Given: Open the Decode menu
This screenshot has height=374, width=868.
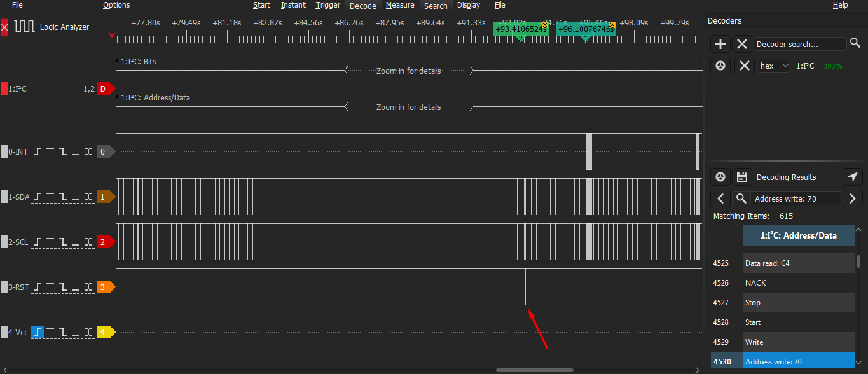Looking at the screenshot, I should click(362, 6).
